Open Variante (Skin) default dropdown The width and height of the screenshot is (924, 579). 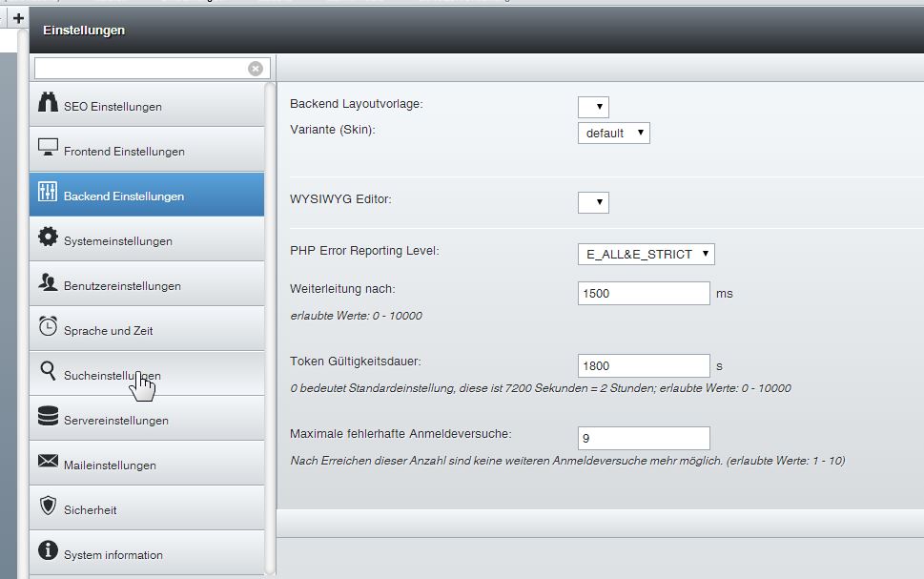[614, 134]
